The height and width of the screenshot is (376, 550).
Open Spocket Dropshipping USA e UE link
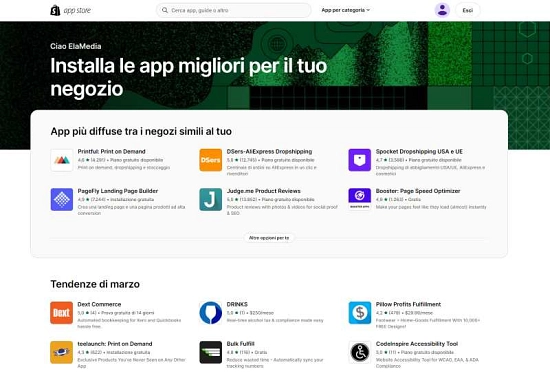pos(419,152)
